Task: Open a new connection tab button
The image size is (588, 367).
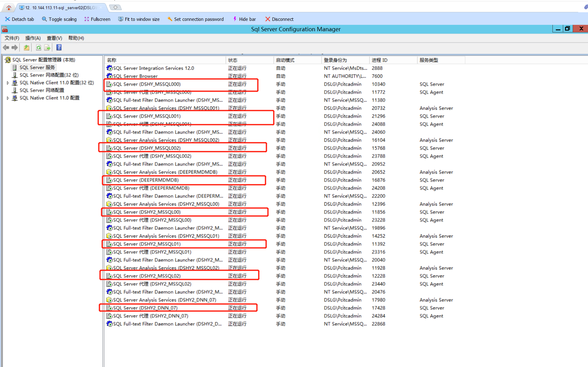Action: (x=116, y=7)
